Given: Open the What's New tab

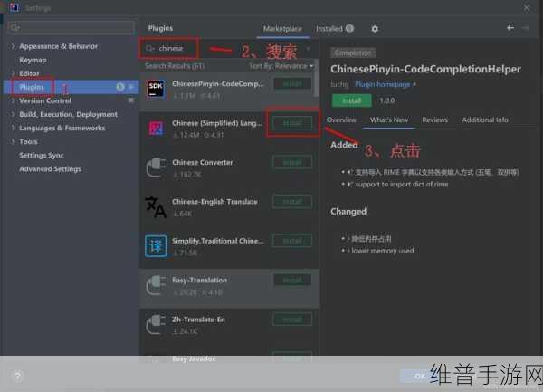Looking at the screenshot, I should click(x=389, y=120).
